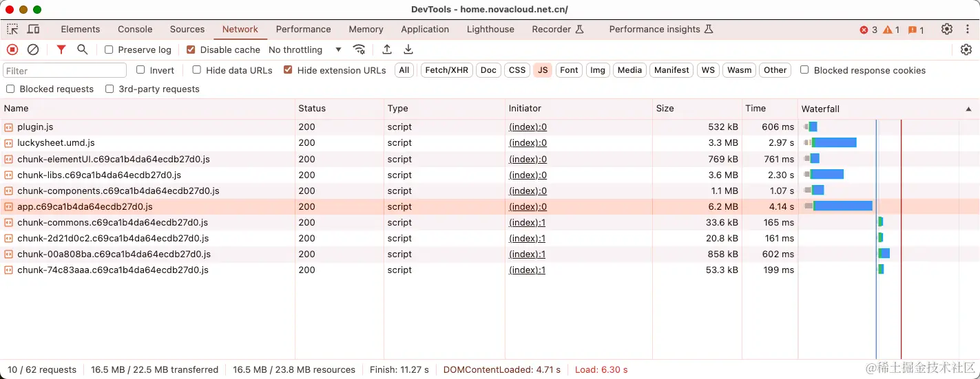Go to the Sources tab
Image resolution: width=980 pixels, height=379 pixels.
pyautogui.click(x=187, y=29)
